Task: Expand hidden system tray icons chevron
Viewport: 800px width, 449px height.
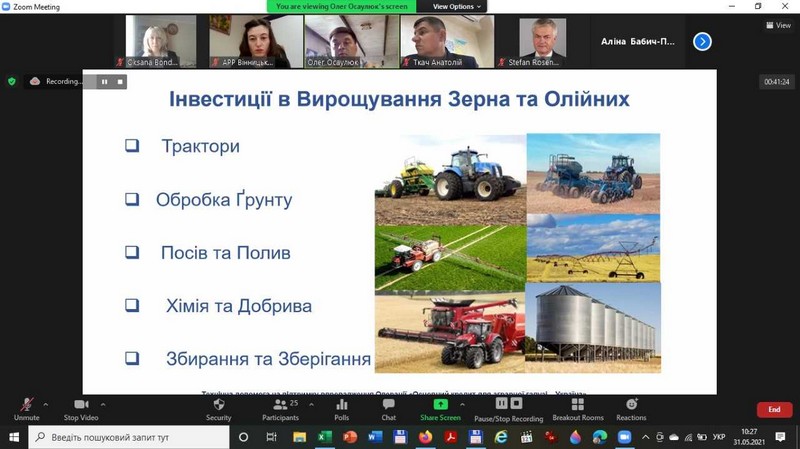Action: (x=646, y=437)
